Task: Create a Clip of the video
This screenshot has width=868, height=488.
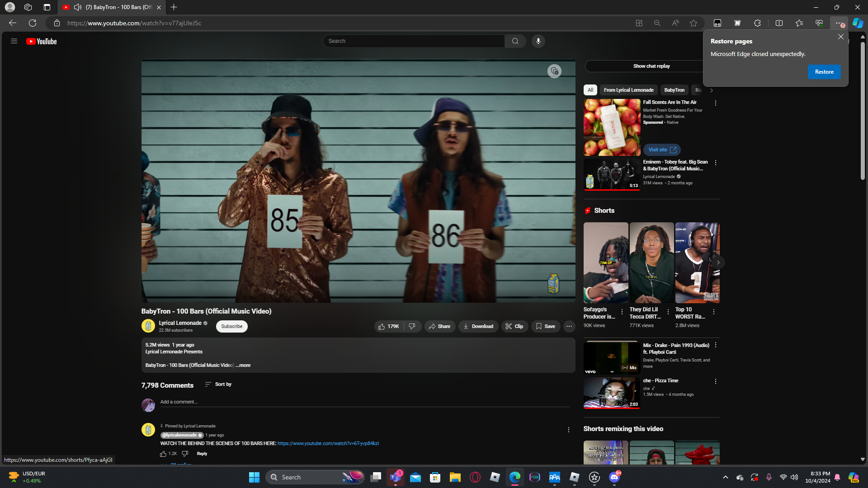Action: (x=514, y=326)
